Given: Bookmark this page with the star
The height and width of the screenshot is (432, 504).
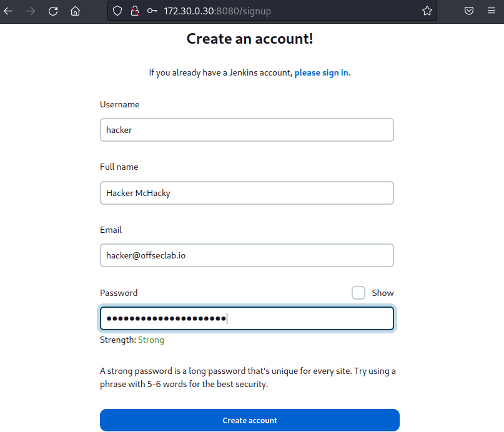Looking at the screenshot, I should tap(427, 11).
